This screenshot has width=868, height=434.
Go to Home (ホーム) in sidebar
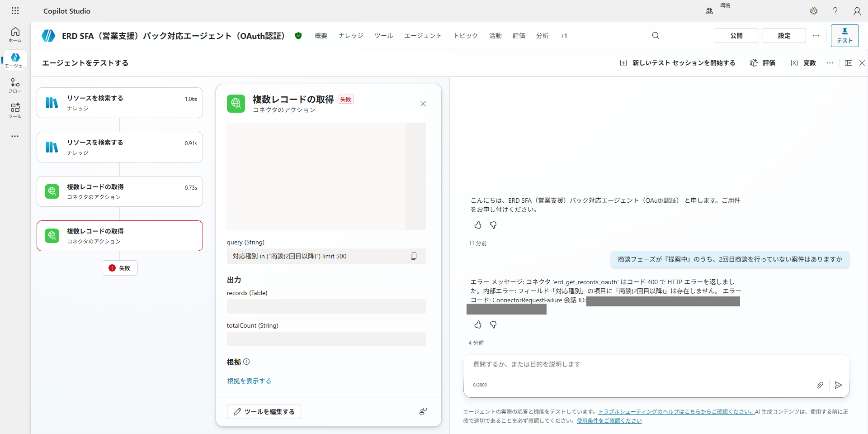[x=15, y=34]
